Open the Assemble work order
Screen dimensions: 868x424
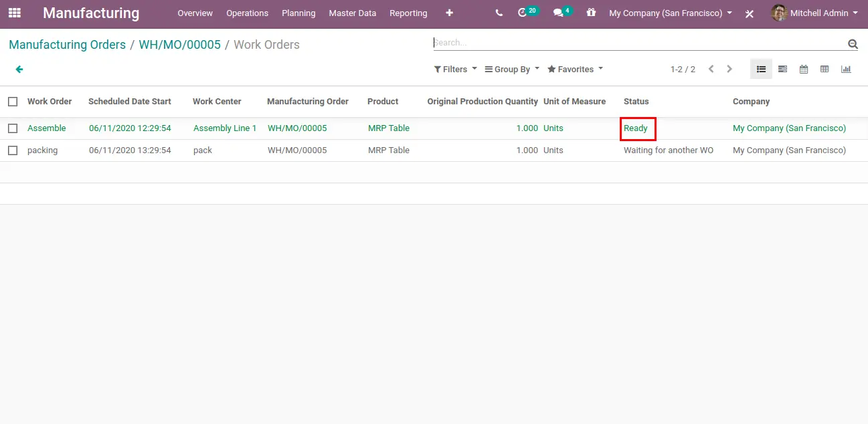[47, 128]
